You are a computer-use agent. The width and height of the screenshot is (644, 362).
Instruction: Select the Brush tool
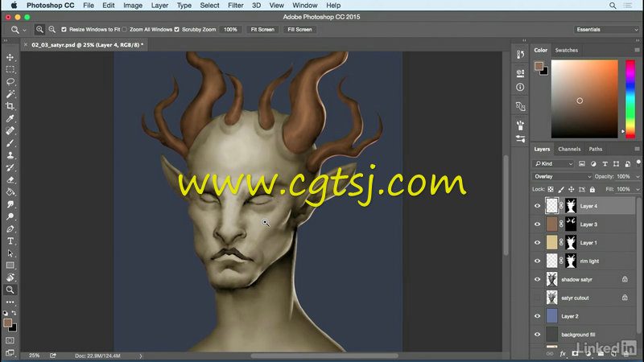pos(10,143)
